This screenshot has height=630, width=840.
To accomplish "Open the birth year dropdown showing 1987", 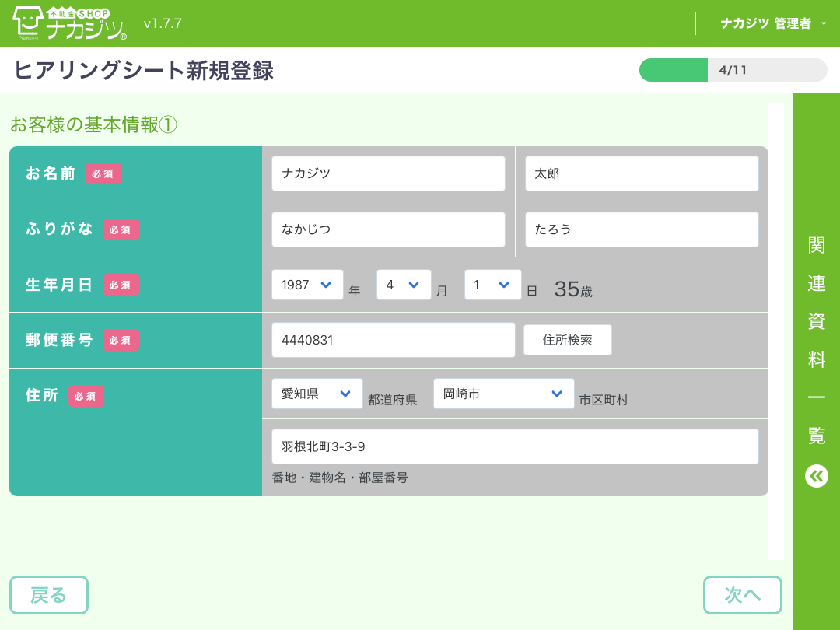I will [307, 285].
